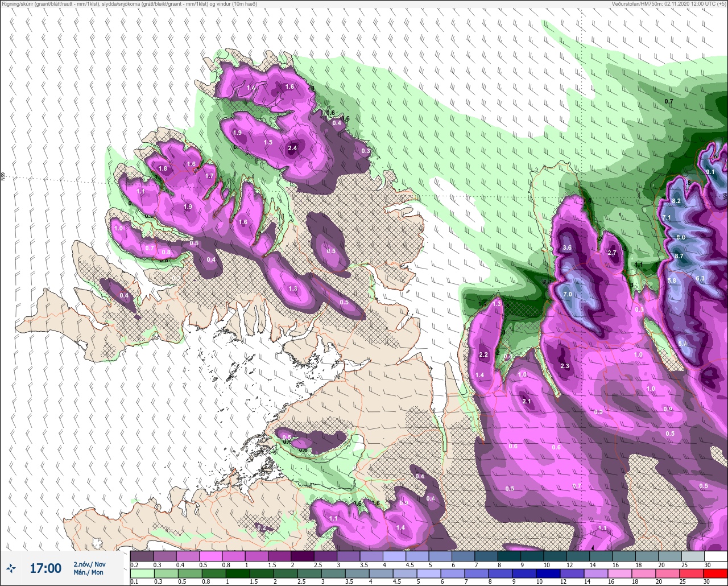Click the 2.1 precipitation value on the map
The width and height of the screenshot is (728, 586).
pos(526,402)
